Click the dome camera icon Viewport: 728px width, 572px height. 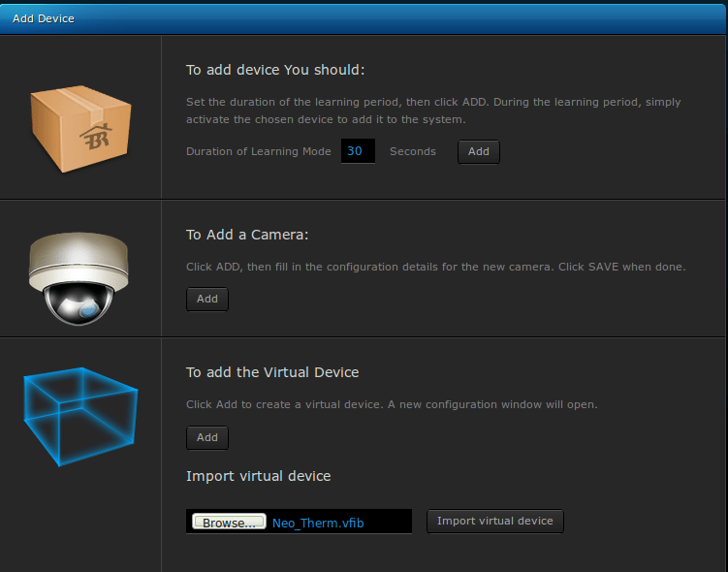tap(79, 278)
